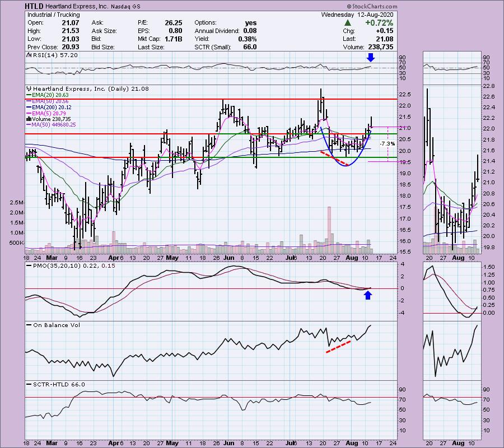The image size is (504, 448).
Task: Click the Nasdaq GS exchange label
Action: point(125,6)
